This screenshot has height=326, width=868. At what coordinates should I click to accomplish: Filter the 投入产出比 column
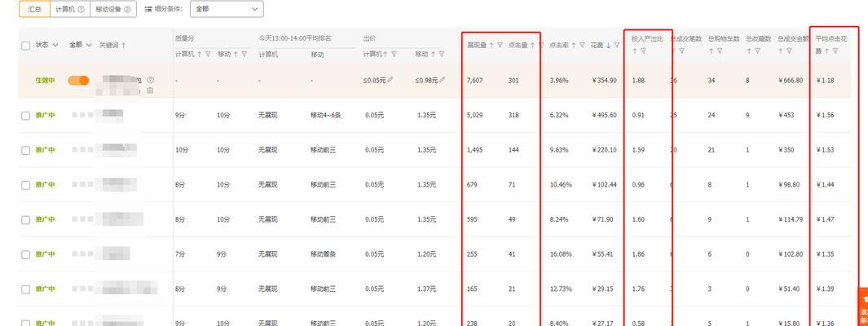(644, 51)
